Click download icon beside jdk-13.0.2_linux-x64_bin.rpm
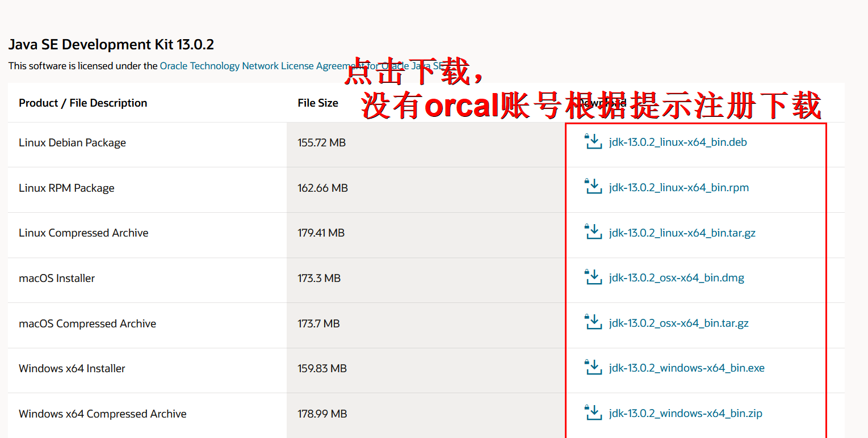 coord(593,187)
